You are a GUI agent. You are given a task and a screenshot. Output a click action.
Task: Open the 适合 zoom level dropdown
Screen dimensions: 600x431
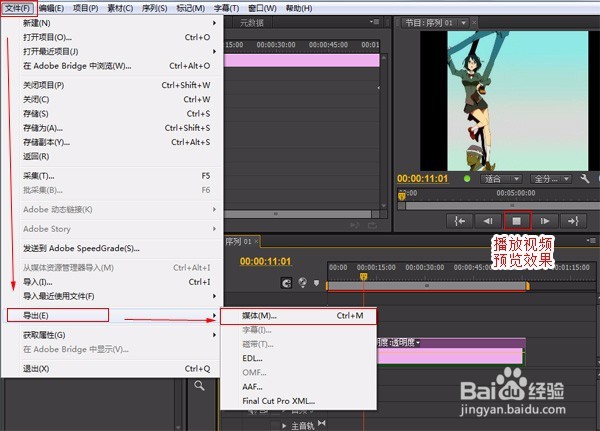pyautogui.click(x=501, y=179)
